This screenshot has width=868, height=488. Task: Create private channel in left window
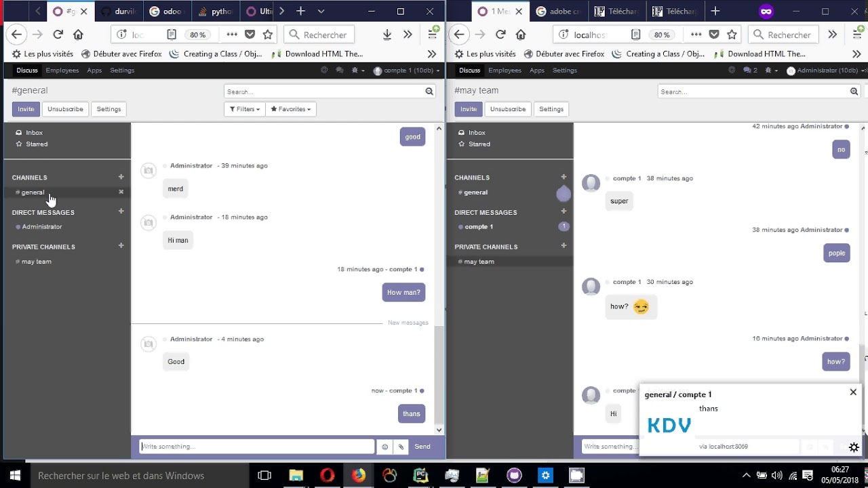pyautogui.click(x=121, y=246)
